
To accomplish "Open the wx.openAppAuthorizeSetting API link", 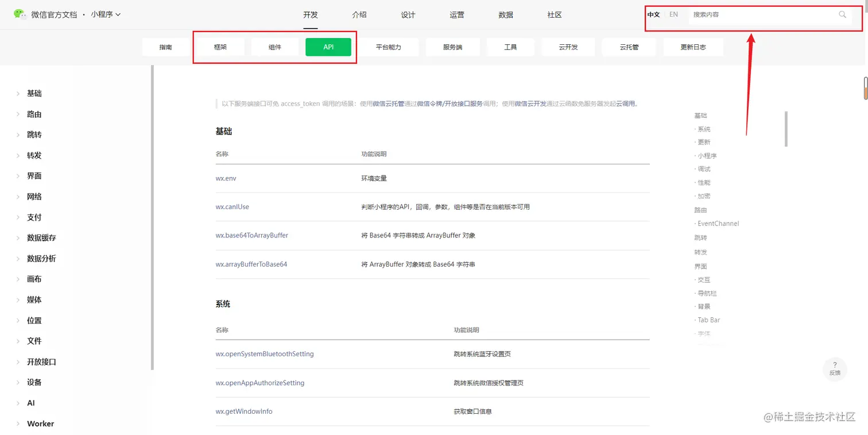I will click(260, 383).
